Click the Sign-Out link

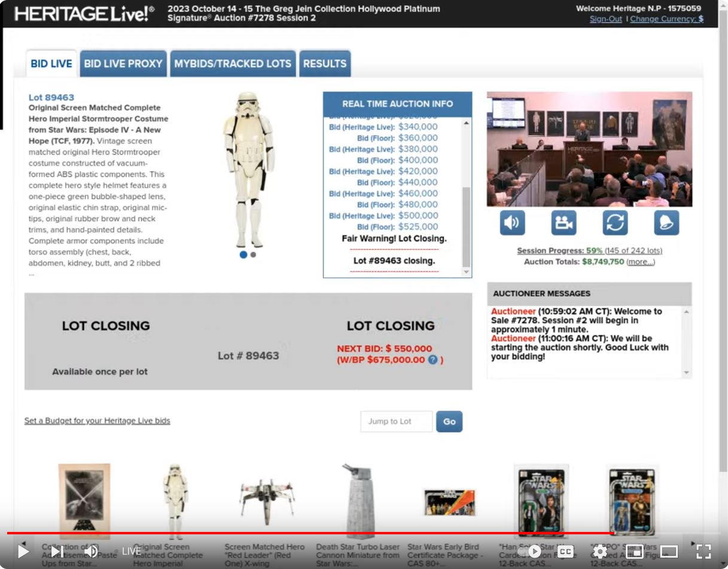click(x=606, y=19)
